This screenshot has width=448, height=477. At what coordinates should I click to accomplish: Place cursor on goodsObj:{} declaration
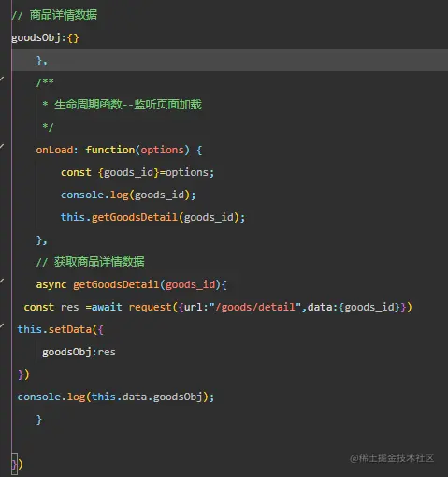pyautogui.click(x=45, y=37)
